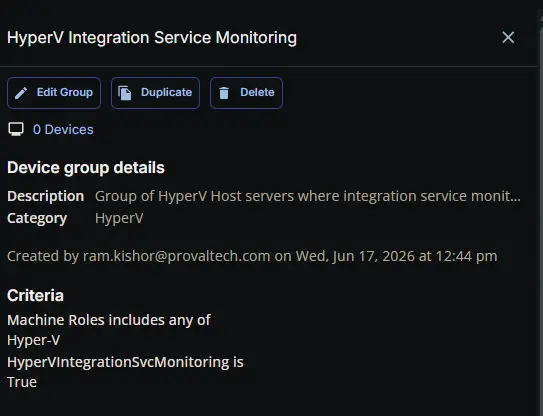Click the copy icon in Duplicate
The width and height of the screenshot is (543, 416).
pyautogui.click(x=125, y=93)
